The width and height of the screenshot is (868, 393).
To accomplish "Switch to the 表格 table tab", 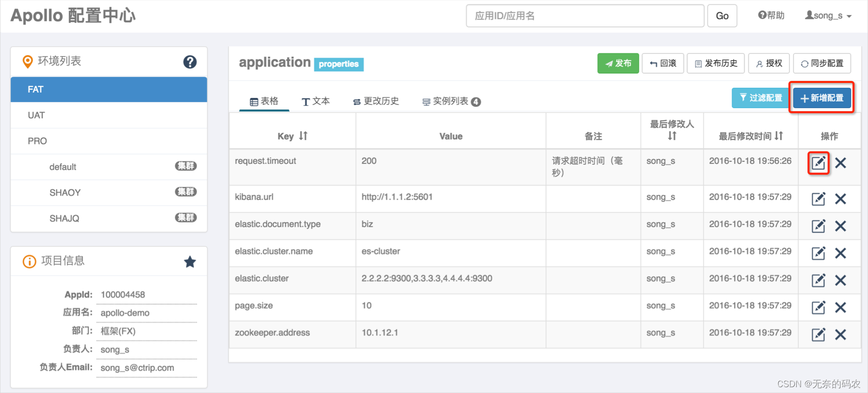I will 264,101.
